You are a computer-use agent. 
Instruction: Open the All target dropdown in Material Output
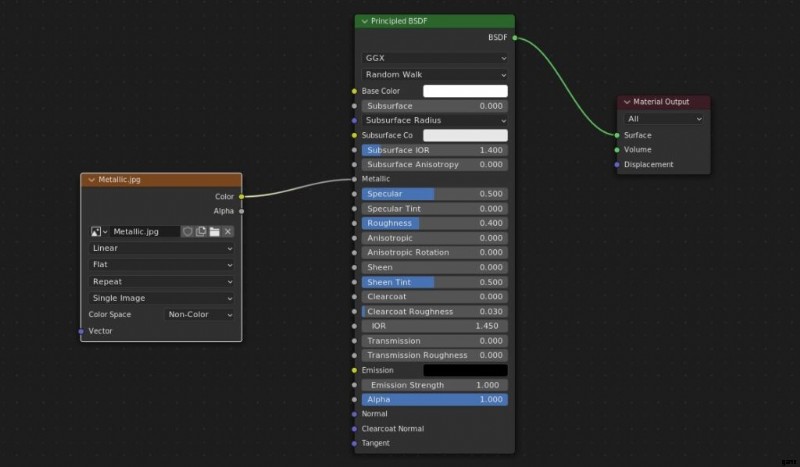[x=664, y=119]
